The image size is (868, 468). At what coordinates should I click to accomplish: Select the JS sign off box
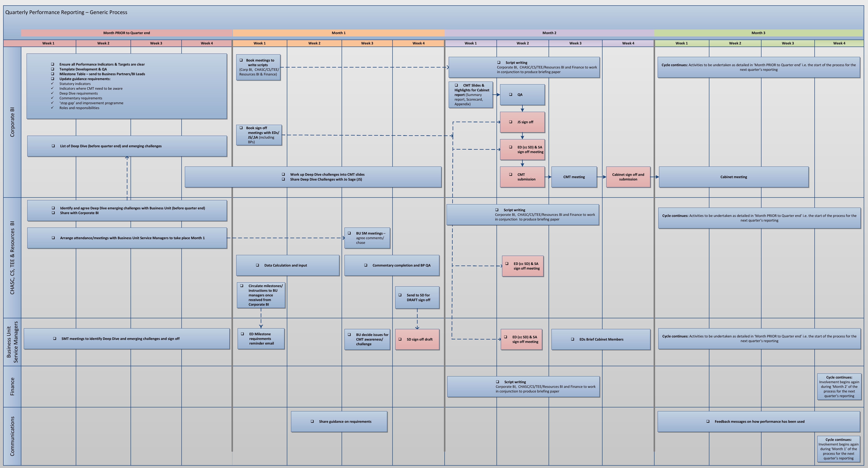(x=522, y=122)
